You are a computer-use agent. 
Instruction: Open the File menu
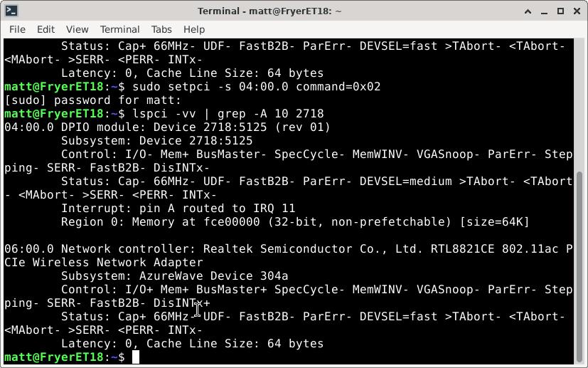tap(17, 29)
